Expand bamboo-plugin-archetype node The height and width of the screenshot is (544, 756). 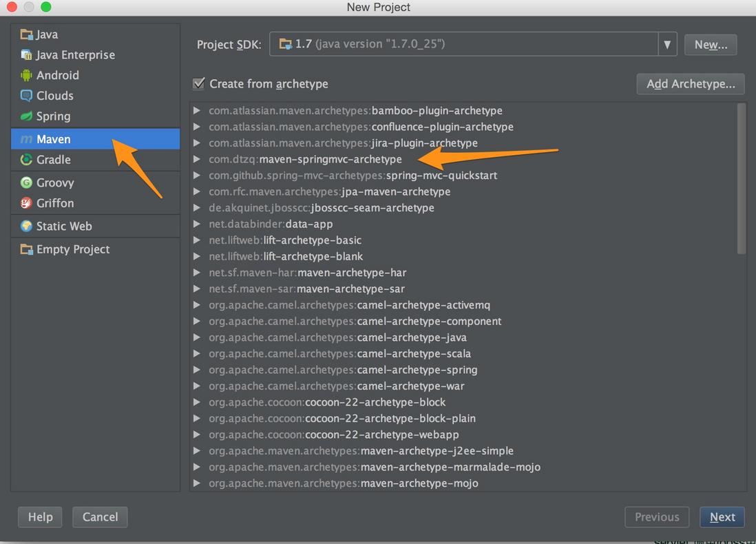(x=197, y=110)
